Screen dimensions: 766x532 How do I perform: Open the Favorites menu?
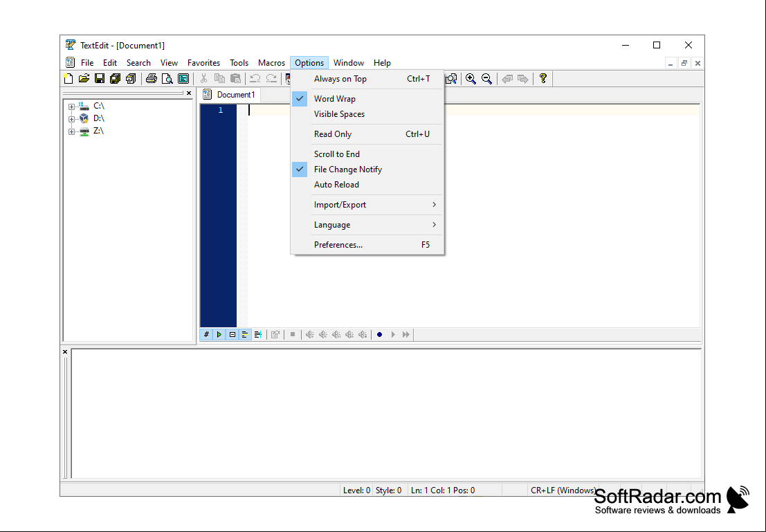pyautogui.click(x=203, y=63)
